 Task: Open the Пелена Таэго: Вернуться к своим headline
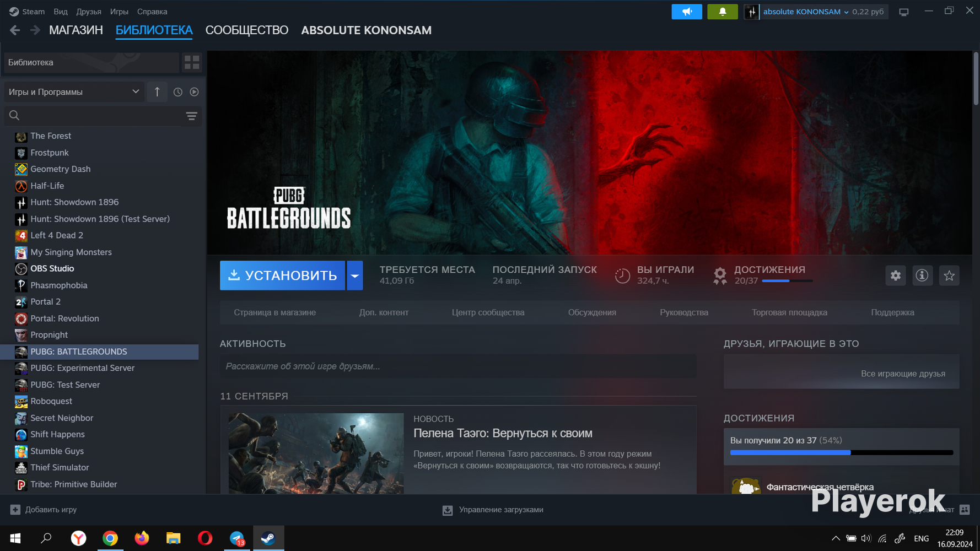(x=503, y=434)
